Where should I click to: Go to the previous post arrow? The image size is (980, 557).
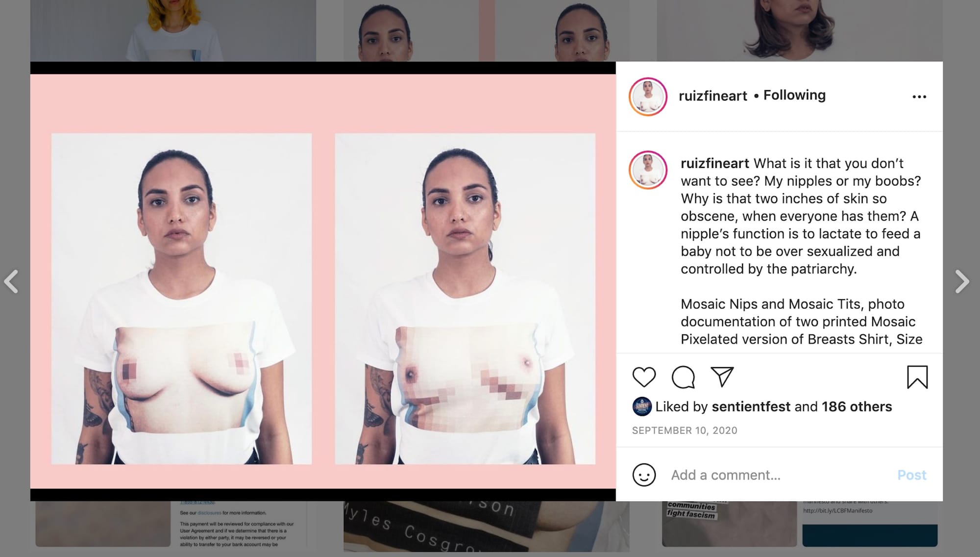point(11,281)
